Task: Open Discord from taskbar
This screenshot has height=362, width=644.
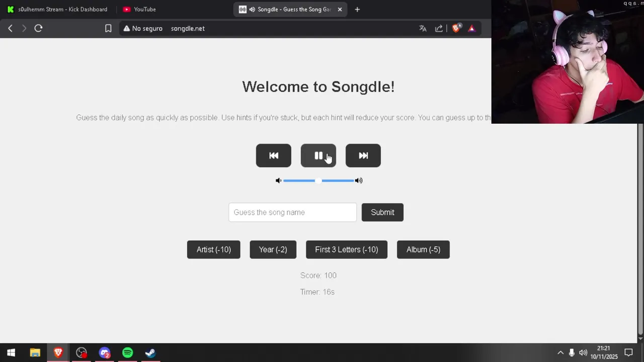Action: [x=104, y=352]
